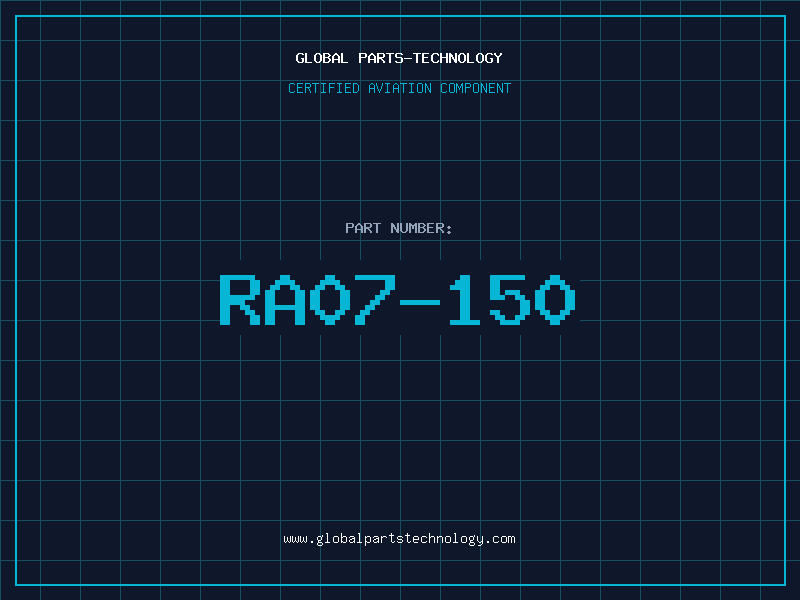Image resolution: width=800 pixels, height=600 pixels.
Task: Click the word PARTS in the header
Action: point(381,58)
